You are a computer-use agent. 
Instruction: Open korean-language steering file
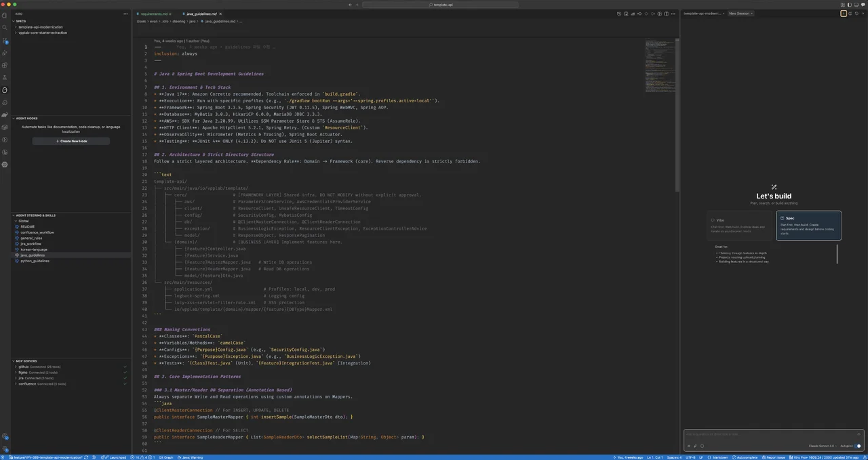pyautogui.click(x=34, y=249)
